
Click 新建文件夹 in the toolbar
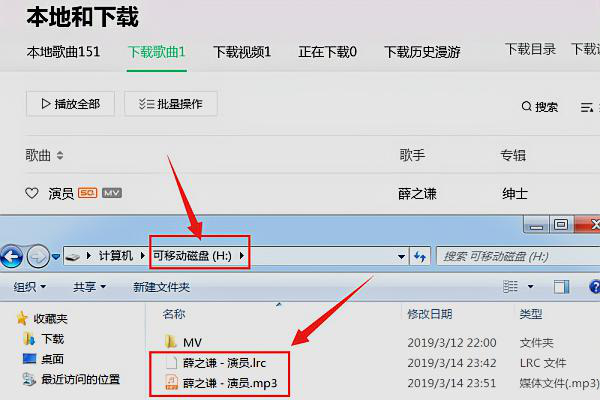point(161,287)
